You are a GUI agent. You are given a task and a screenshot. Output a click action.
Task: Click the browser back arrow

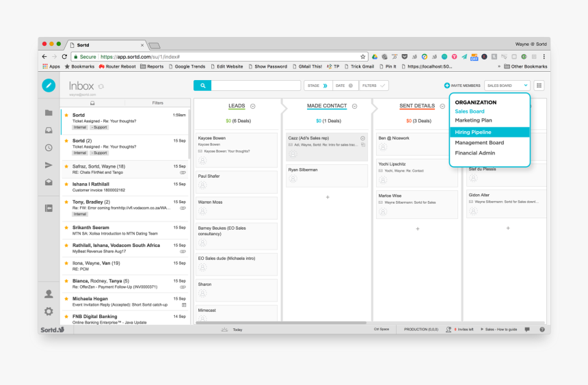(44, 57)
